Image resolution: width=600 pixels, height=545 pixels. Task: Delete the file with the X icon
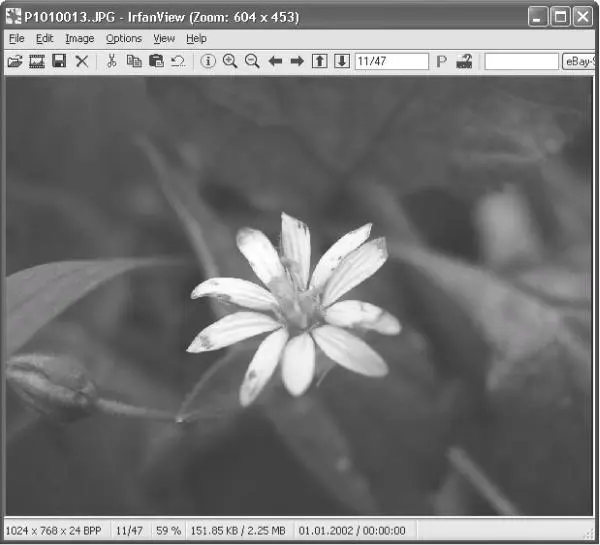[82, 61]
